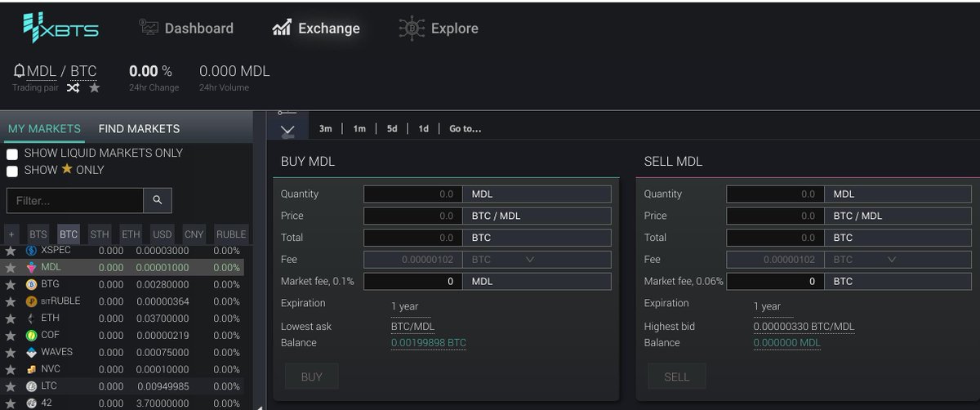The image size is (980, 410).
Task: Star the BTG market row
Action: (11, 284)
